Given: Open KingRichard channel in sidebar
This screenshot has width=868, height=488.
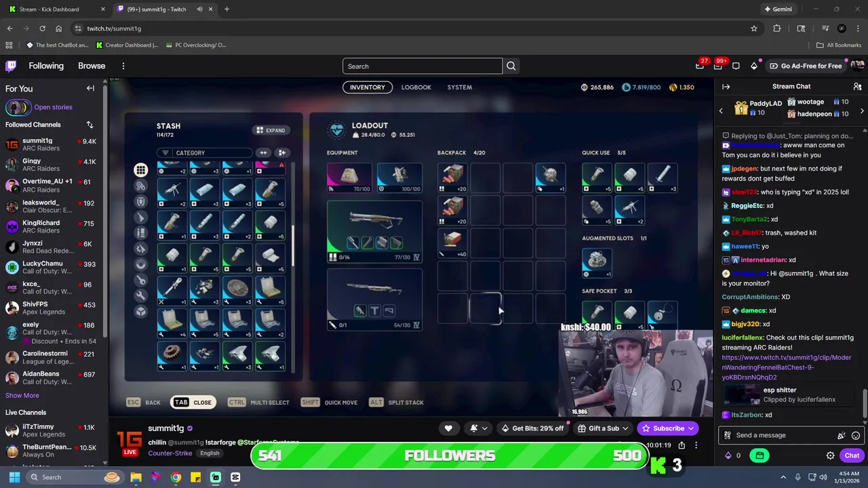Looking at the screenshot, I should tap(51, 226).
